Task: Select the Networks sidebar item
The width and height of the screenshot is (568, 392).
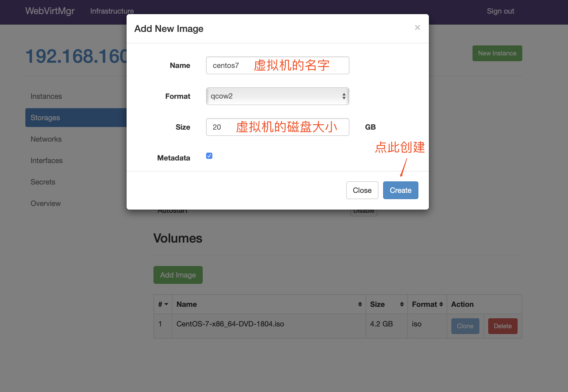Action: tap(46, 139)
